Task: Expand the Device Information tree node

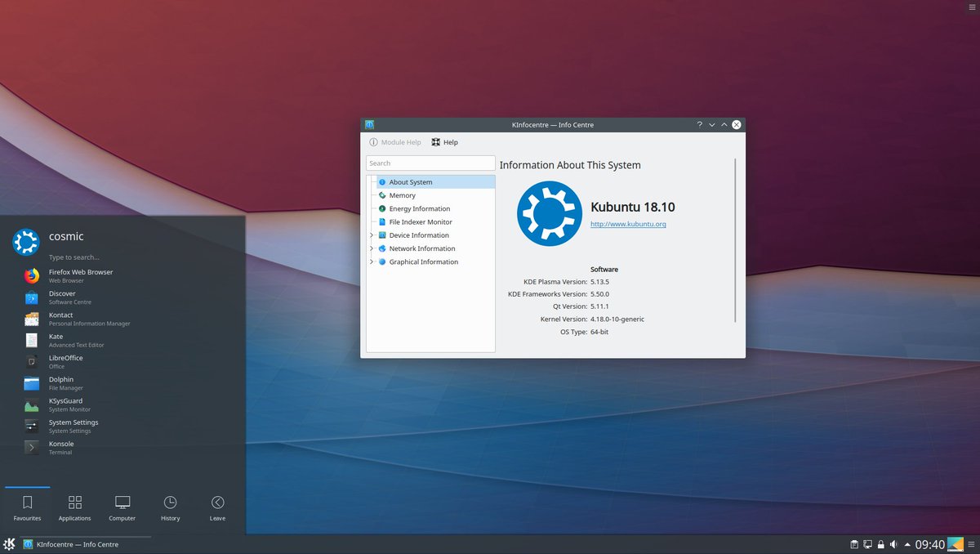Action: click(372, 235)
